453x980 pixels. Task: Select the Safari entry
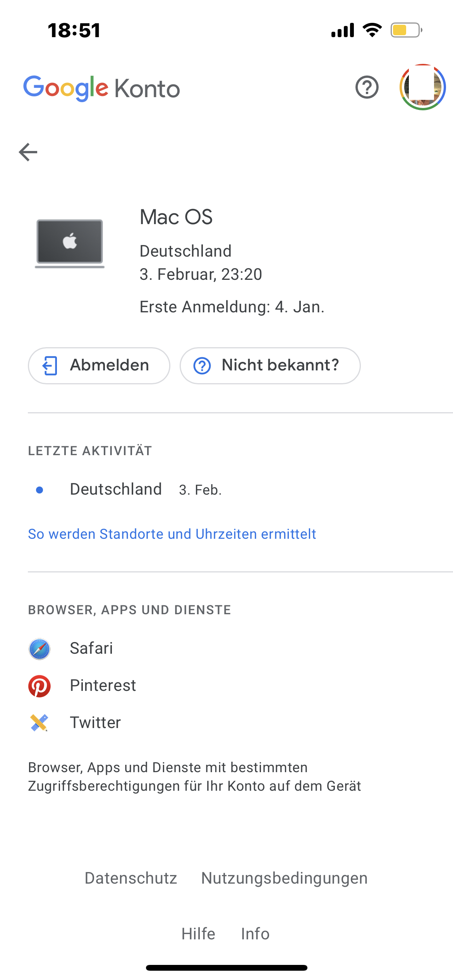click(91, 648)
